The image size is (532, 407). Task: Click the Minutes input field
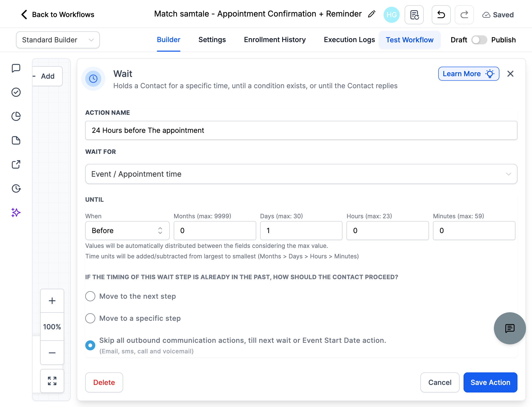coord(474,231)
